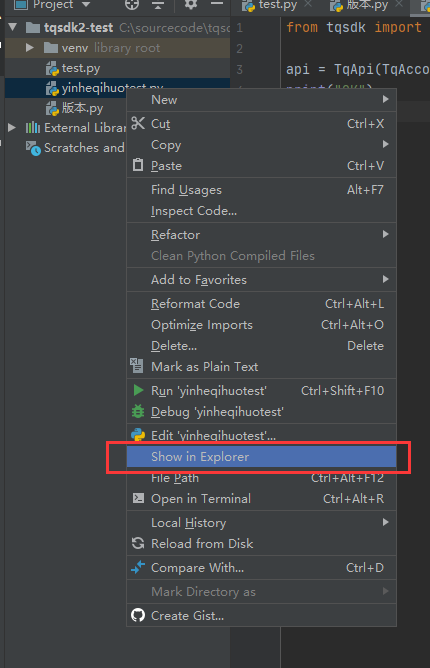Viewport: 430px width, 668px height.
Task: Collapse the tqsdk2-test project root
Action: [12, 27]
